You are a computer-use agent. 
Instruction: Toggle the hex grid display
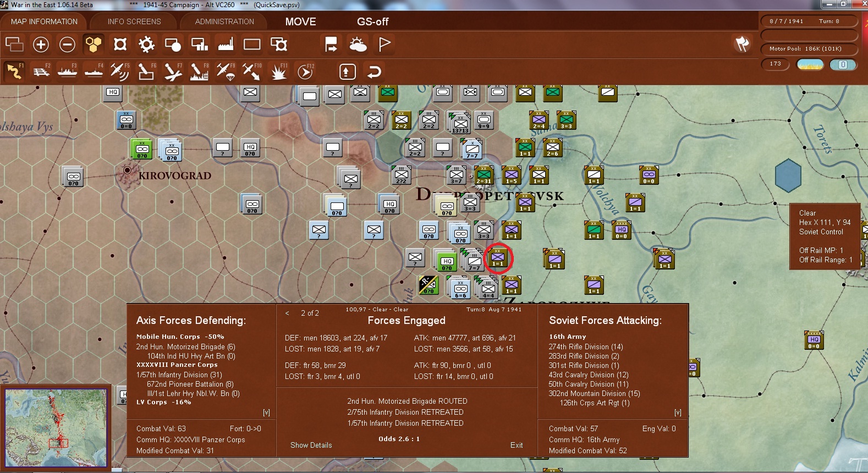click(94, 44)
